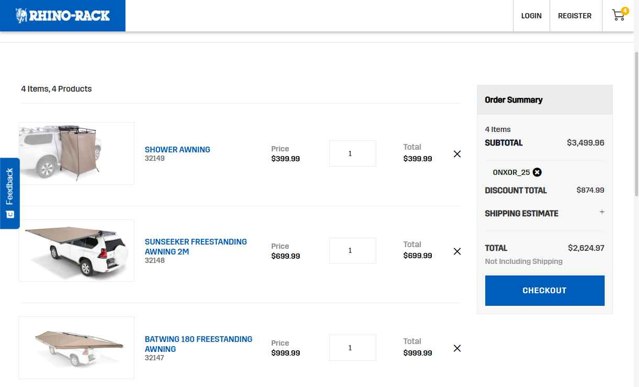The height and width of the screenshot is (387, 639).
Task: Select the Shower Awning SKU 32149
Action: (x=154, y=158)
